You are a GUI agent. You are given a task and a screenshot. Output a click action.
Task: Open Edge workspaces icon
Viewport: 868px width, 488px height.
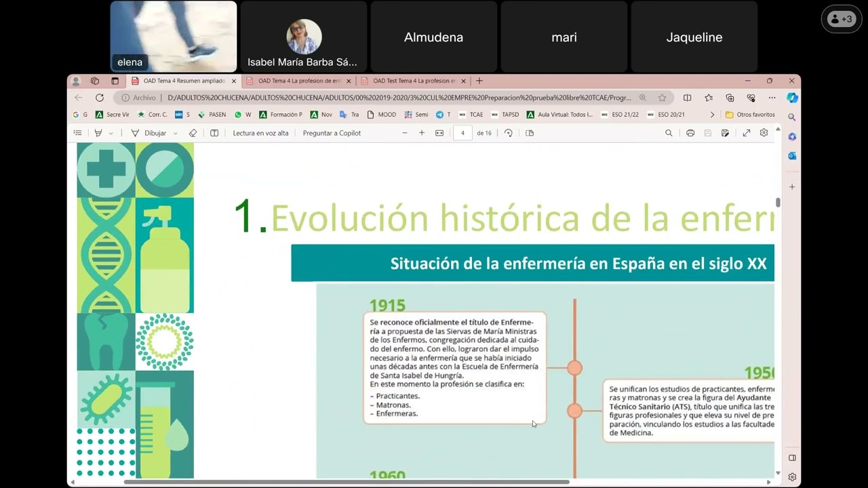95,81
